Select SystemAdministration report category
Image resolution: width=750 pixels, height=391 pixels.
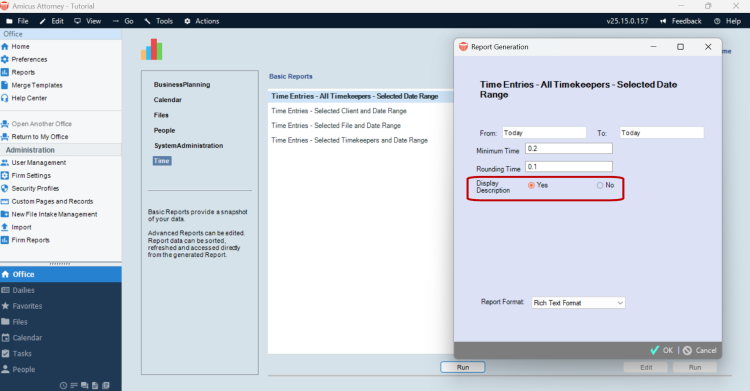point(188,145)
